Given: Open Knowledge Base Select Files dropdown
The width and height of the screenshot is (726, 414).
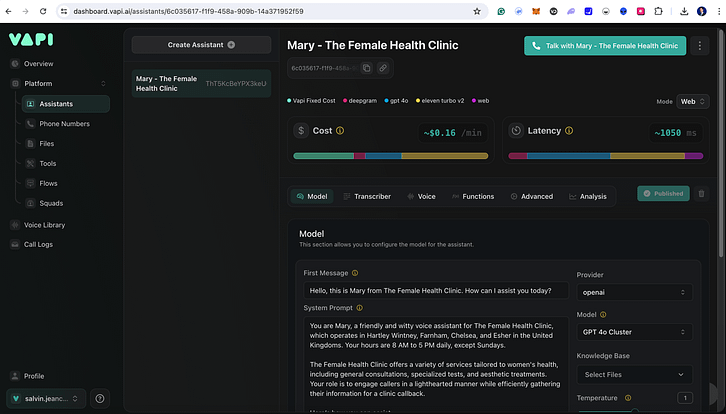Looking at the screenshot, I should tap(634, 375).
